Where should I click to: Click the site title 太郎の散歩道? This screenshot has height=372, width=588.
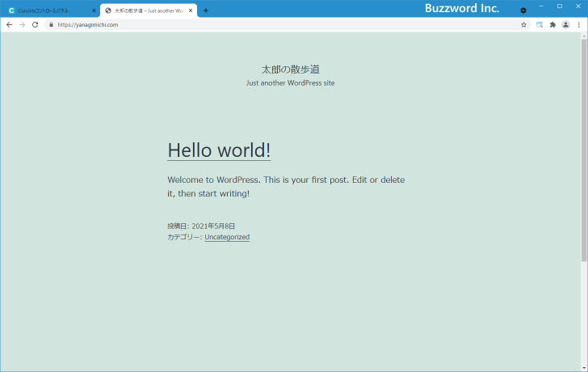pos(290,70)
